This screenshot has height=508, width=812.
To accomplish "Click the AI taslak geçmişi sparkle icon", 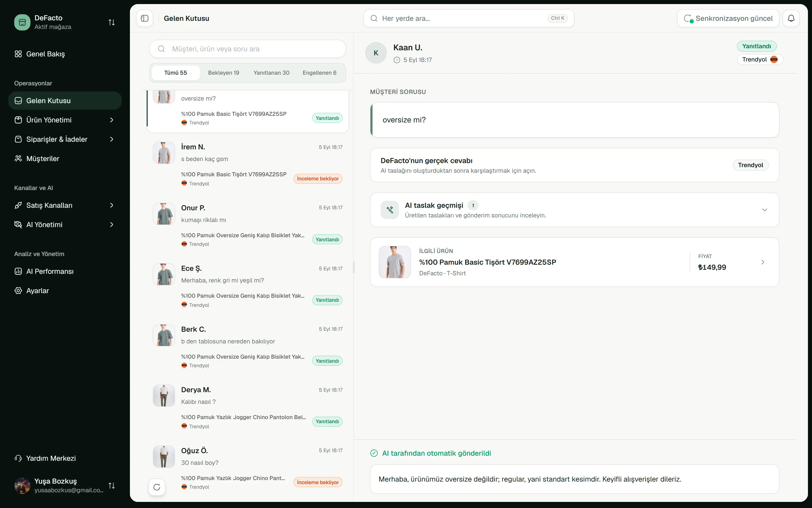I will point(390,210).
